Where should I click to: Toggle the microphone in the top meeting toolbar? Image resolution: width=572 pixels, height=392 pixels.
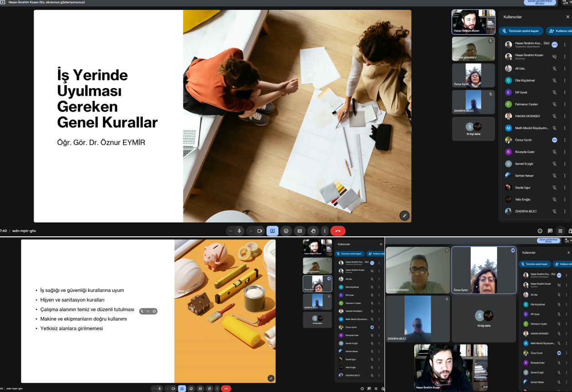coord(239,231)
